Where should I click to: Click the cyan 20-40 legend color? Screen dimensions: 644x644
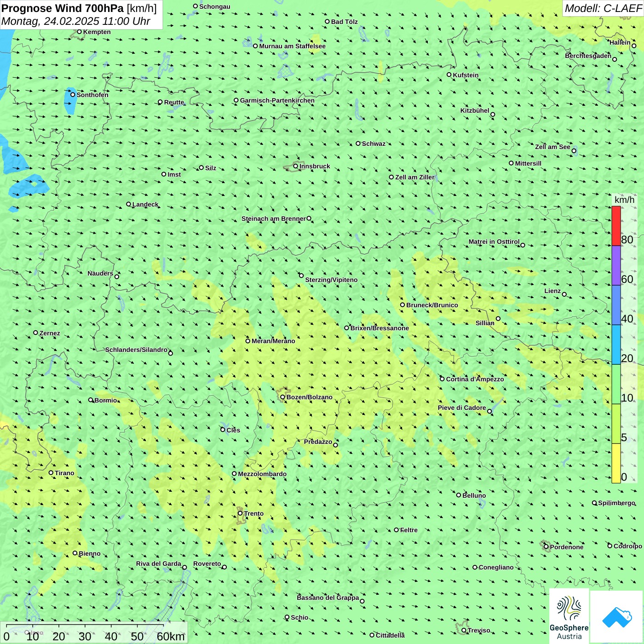point(616,345)
